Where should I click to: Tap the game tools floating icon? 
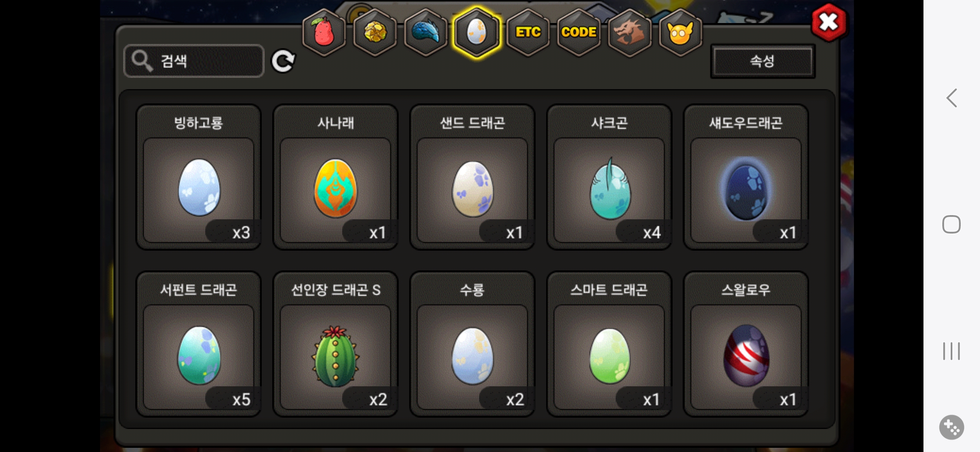(952, 427)
